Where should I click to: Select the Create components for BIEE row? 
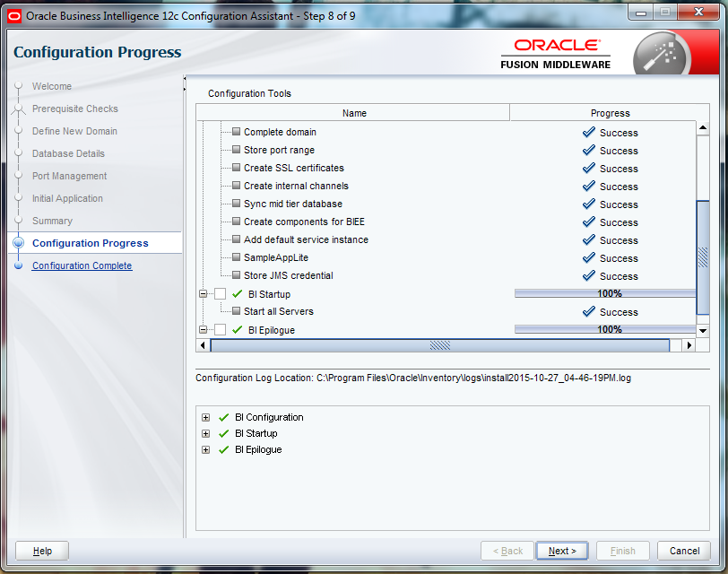point(446,222)
